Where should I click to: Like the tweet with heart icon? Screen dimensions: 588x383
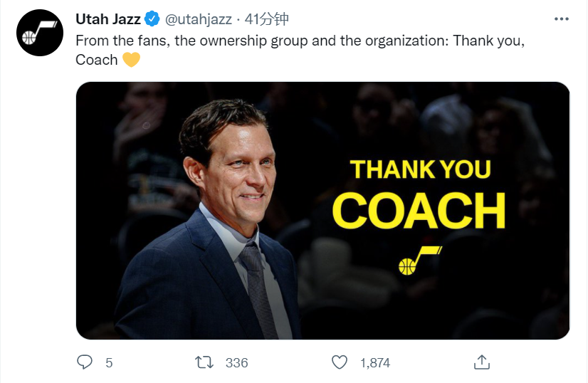(x=340, y=362)
